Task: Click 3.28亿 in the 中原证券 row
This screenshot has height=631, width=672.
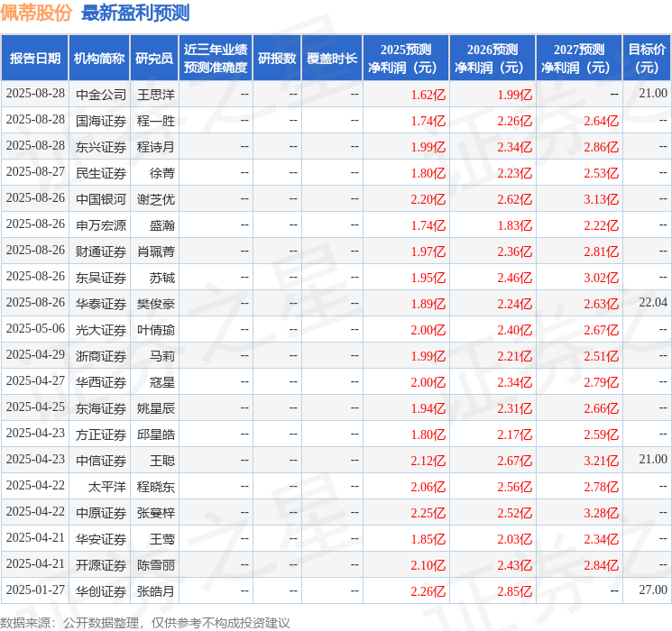Action: 602,513
